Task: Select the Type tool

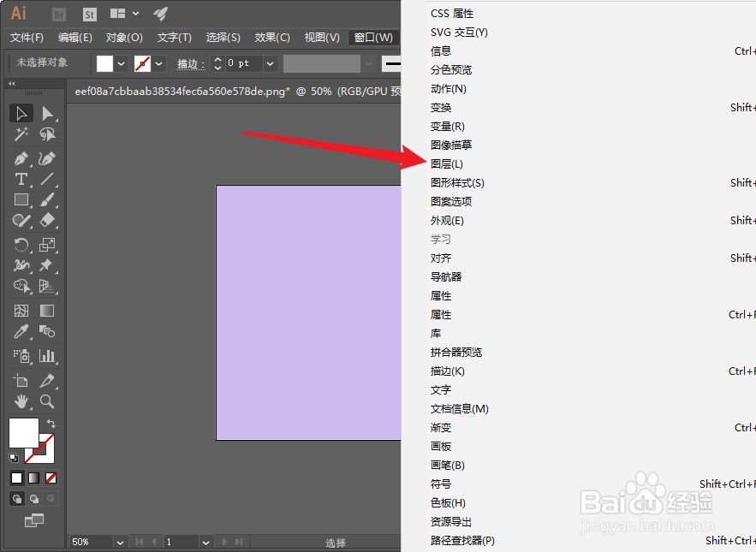Action: pos(21,180)
